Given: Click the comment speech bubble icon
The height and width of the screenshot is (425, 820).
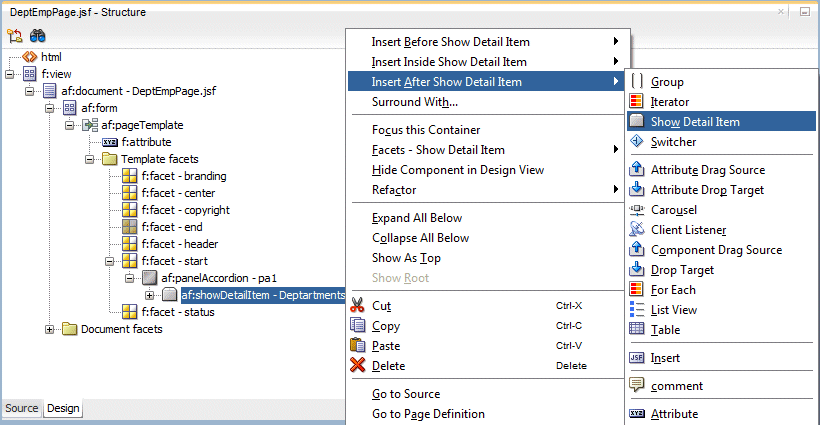Looking at the screenshot, I should tap(636, 385).
